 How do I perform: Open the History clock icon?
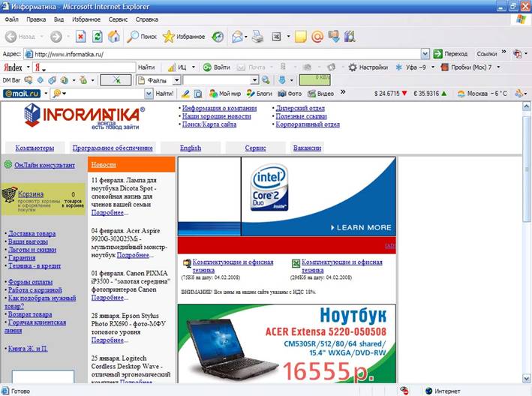pos(218,36)
